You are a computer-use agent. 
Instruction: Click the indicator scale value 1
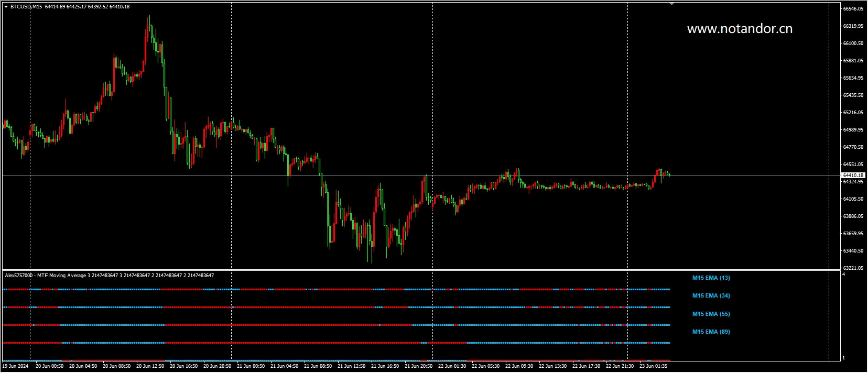tap(843, 358)
